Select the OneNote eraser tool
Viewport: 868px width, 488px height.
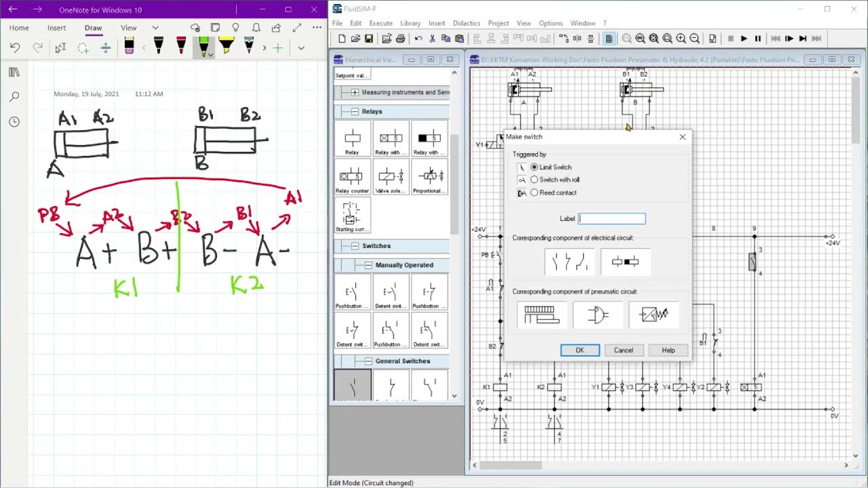[x=129, y=47]
